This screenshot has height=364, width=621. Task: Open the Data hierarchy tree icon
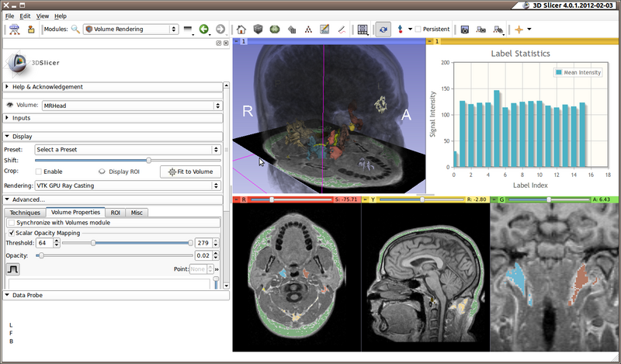(308, 29)
